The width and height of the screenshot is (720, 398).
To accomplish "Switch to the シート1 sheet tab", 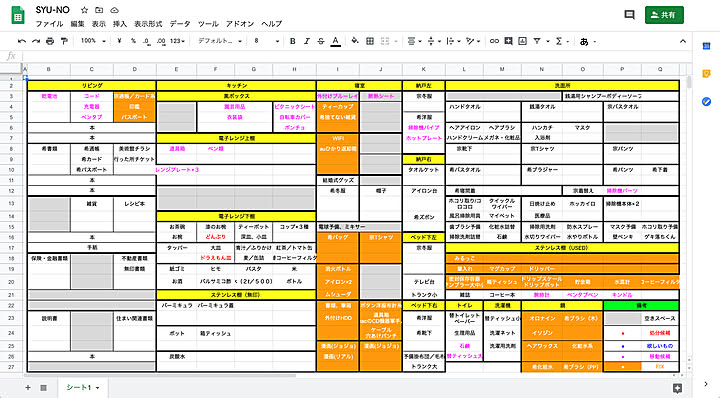I will click(83, 387).
